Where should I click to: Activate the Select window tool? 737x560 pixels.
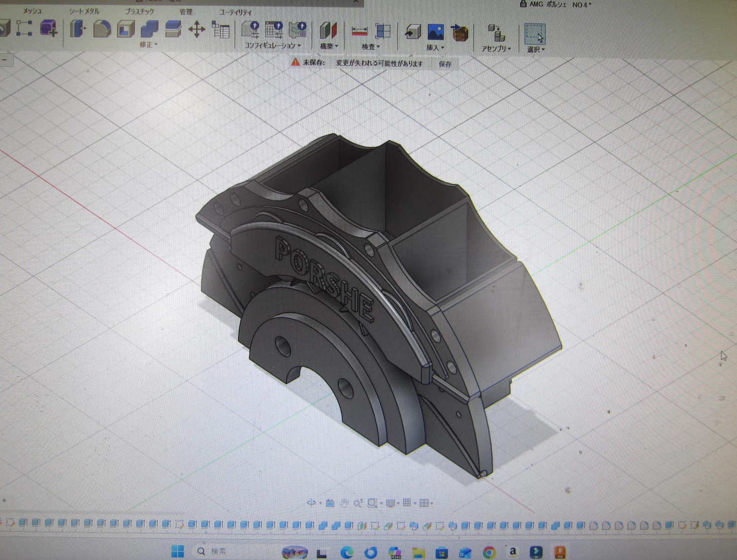(535, 34)
